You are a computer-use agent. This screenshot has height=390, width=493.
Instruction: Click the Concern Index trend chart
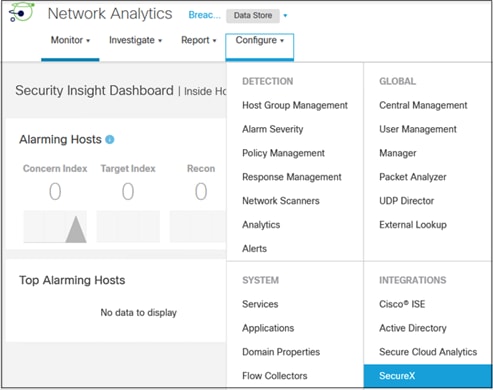tap(55, 226)
